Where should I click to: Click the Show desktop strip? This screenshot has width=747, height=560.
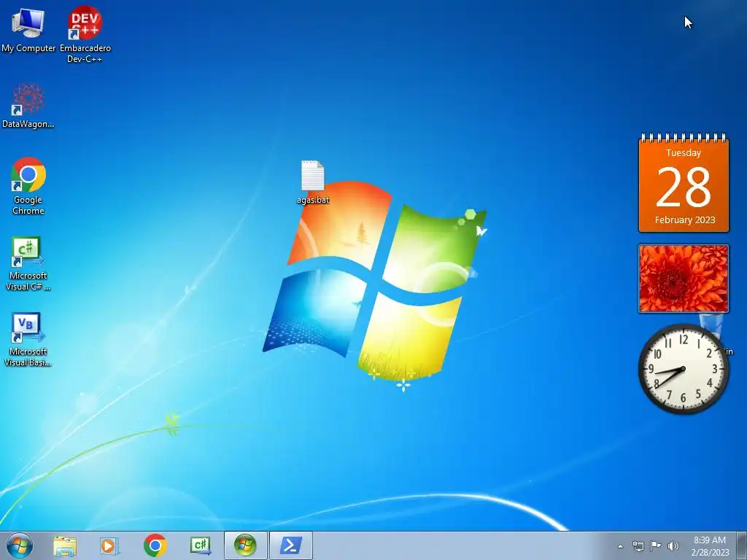coord(742,545)
